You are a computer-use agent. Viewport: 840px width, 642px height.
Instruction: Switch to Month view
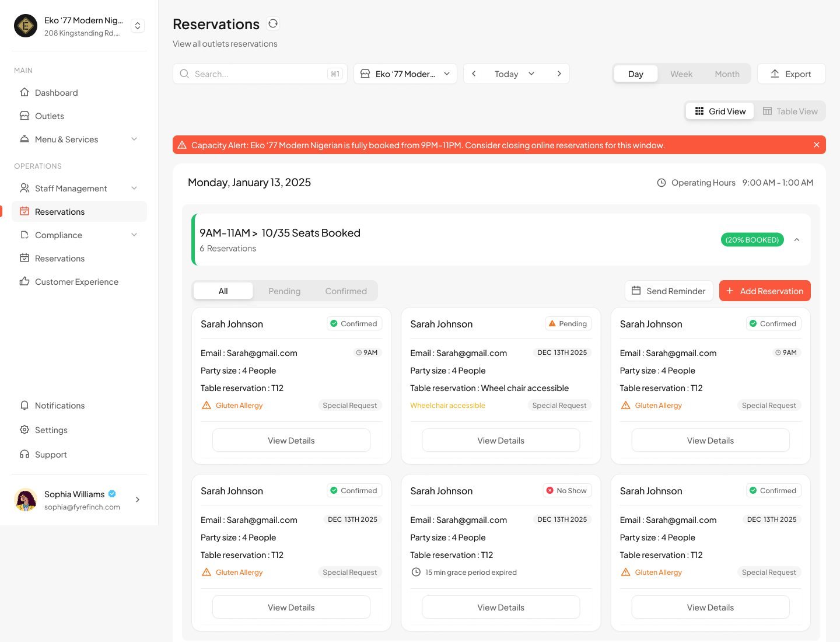tap(727, 74)
